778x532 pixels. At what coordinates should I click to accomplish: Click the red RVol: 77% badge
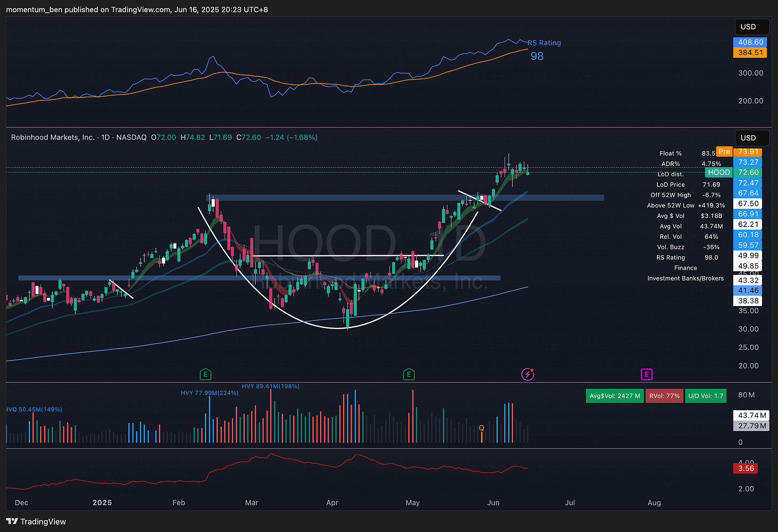665,396
